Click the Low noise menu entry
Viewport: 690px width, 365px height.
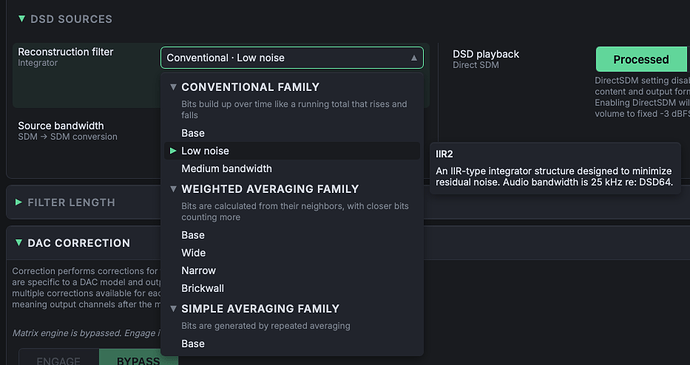292,151
